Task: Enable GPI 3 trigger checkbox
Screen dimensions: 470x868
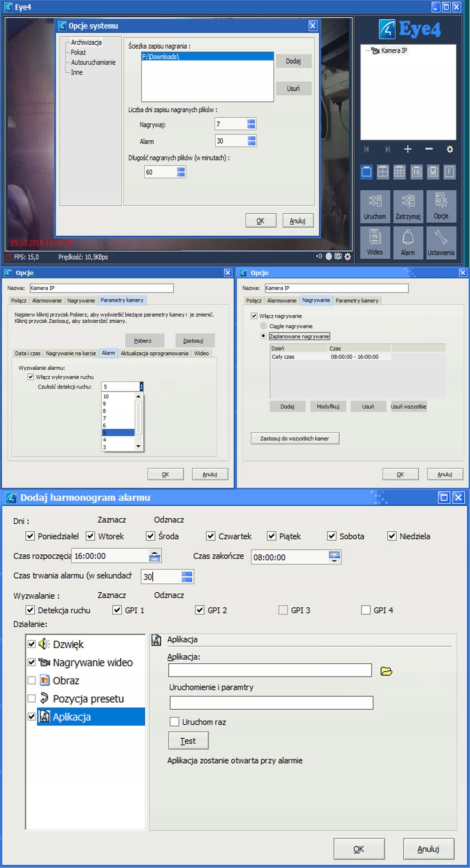Action: click(x=283, y=610)
